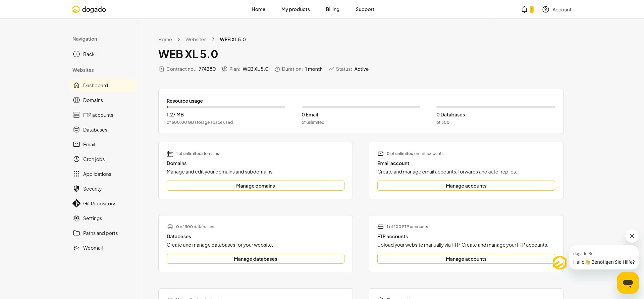Click the Databases usage progress bar

[x=496, y=107]
